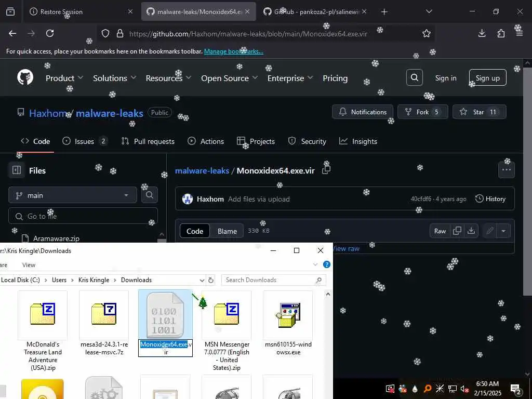The height and width of the screenshot is (399, 532).
Task: Open commit History
Action: [x=490, y=199]
